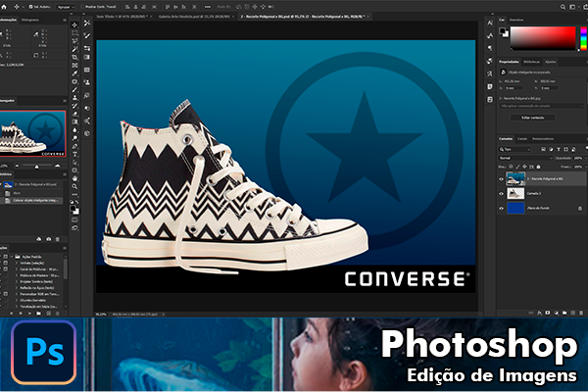Click the X position input in Propriedades
Image resolution: width=588 pixels, height=392 pixels.
click(514, 88)
